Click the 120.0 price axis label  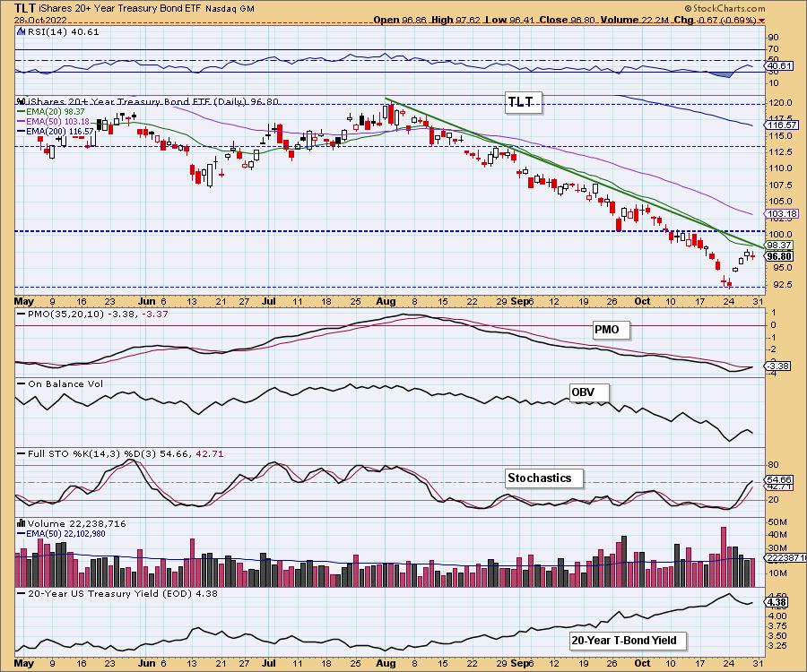coord(780,103)
